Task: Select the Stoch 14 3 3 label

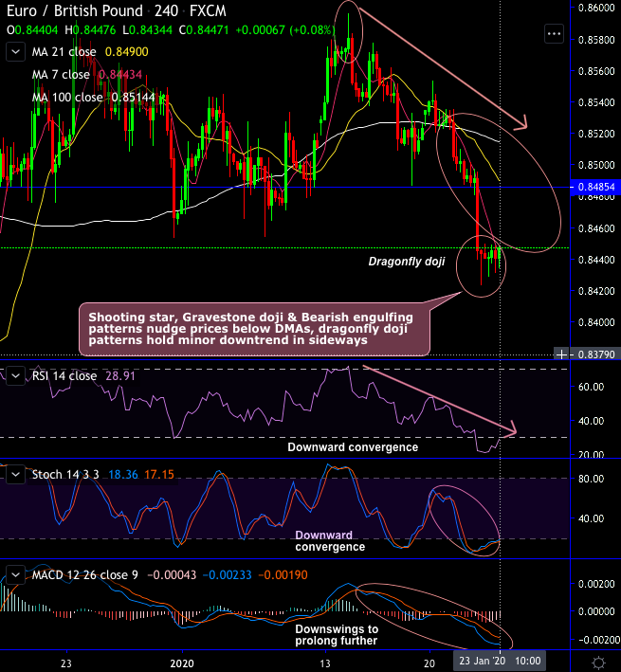Action: point(65,475)
